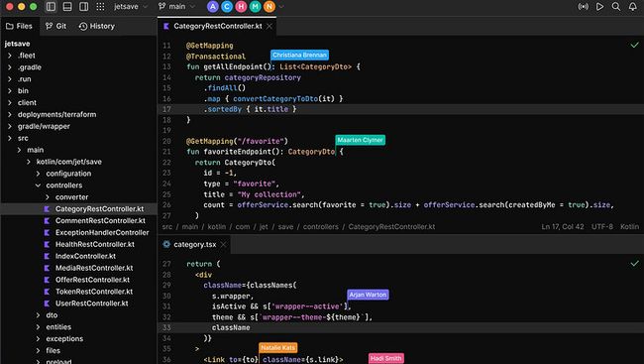644x364 pixels.
Task: Close the category.tsx tab
Action: tap(224, 244)
